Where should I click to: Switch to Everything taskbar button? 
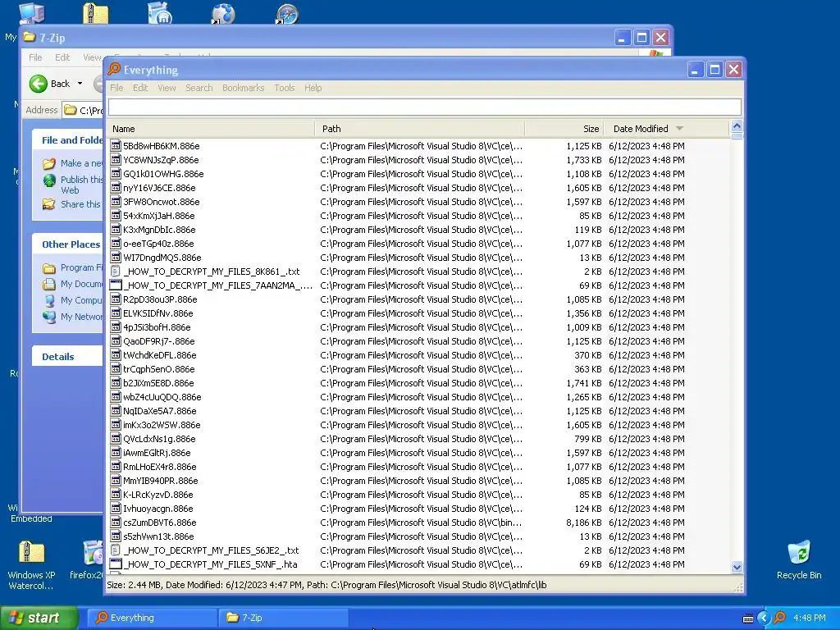click(152, 618)
